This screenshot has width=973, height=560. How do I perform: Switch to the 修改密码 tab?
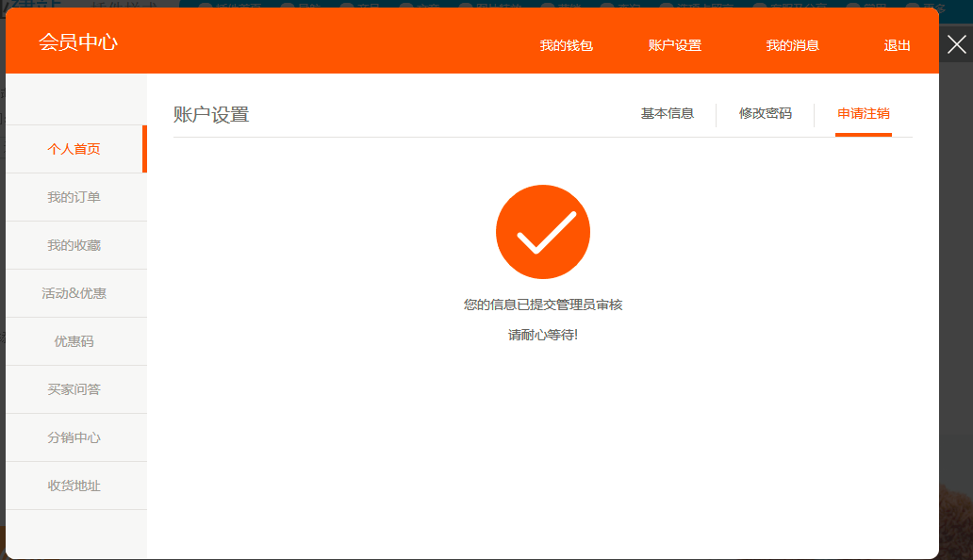click(x=765, y=114)
